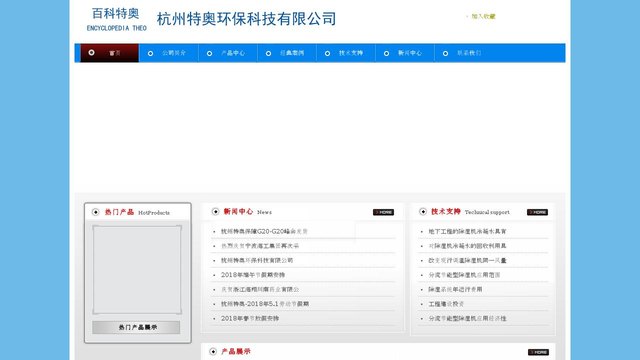Viewport: 640px width, 360px height.
Task: Click the MORE button in the News panel
Action: click(x=383, y=212)
